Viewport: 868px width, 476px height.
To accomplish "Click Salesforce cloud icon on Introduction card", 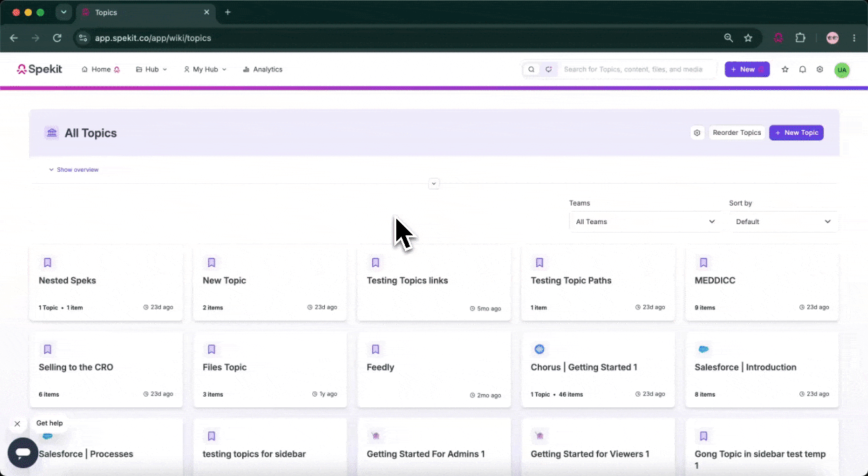I will (704, 349).
